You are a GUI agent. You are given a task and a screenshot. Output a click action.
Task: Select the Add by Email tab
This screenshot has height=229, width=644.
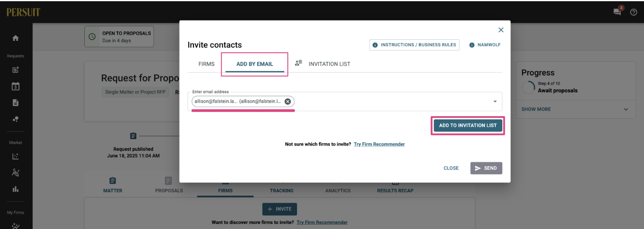254,64
